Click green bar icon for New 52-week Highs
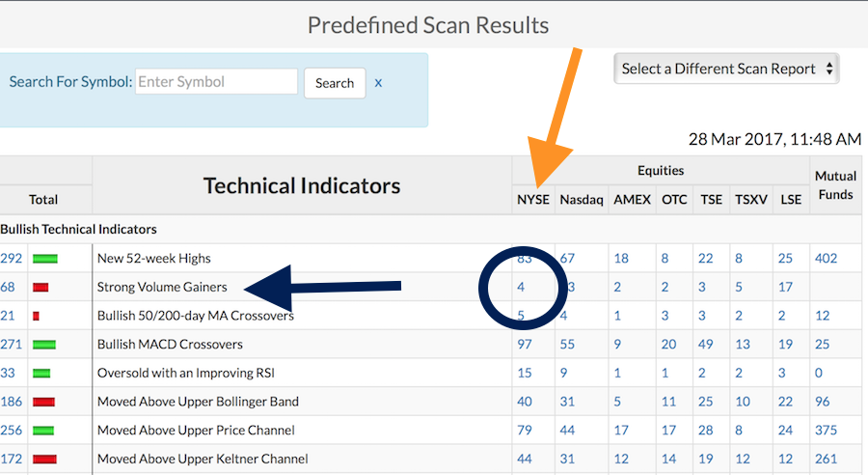This screenshot has width=868, height=475. (45, 259)
